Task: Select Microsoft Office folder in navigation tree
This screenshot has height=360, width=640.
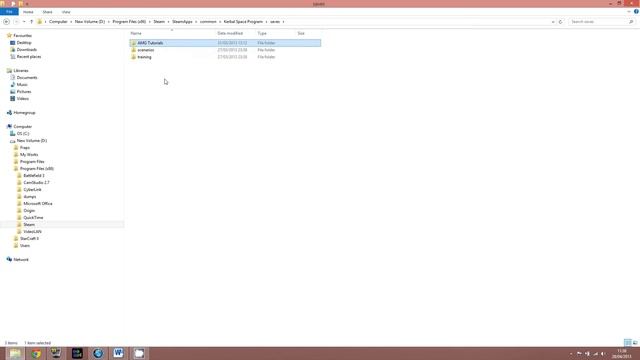Action: click(x=38, y=203)
